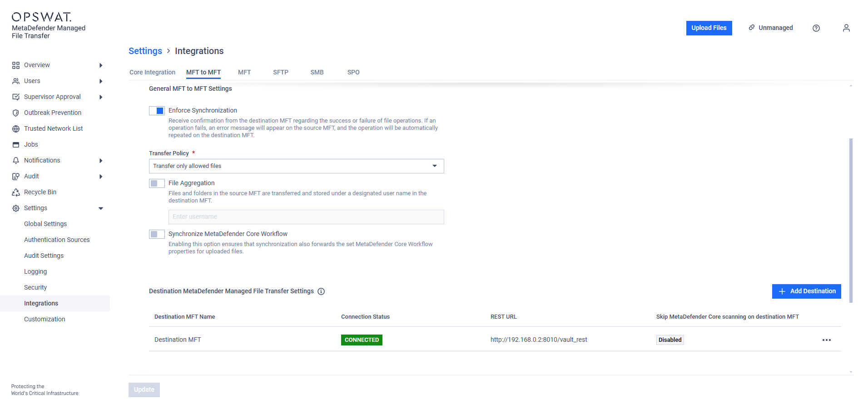Click the vertical scrollbar of settings panel
Viewport: 868px width, 399px height.
(851, 221)
